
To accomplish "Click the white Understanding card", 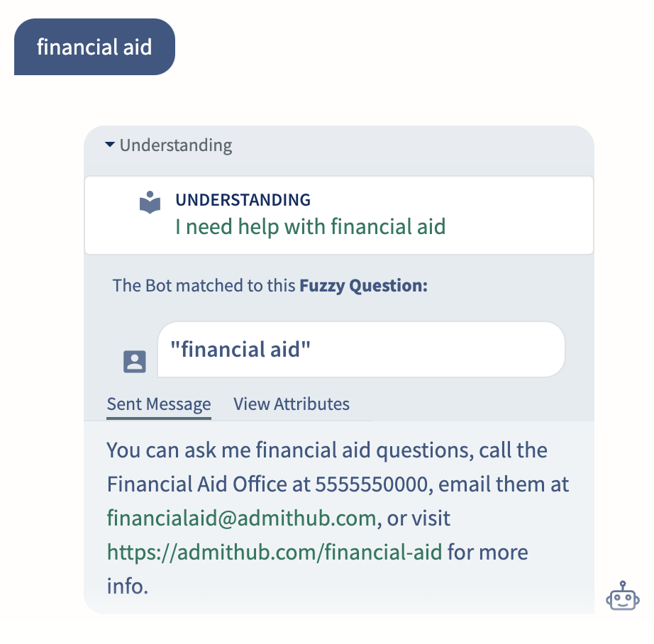I will click(338, 215).
